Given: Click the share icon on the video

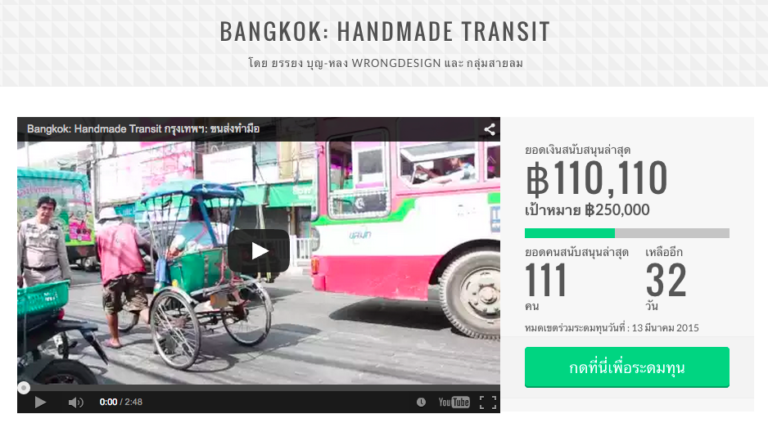Looking at the screenshot, I should [x=489, y=129].
